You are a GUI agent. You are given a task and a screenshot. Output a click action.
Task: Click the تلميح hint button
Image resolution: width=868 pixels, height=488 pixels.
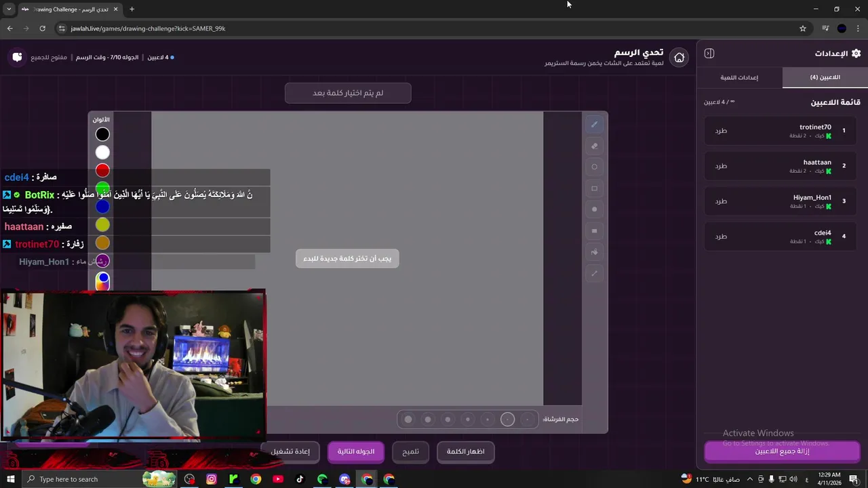[411, 451]
